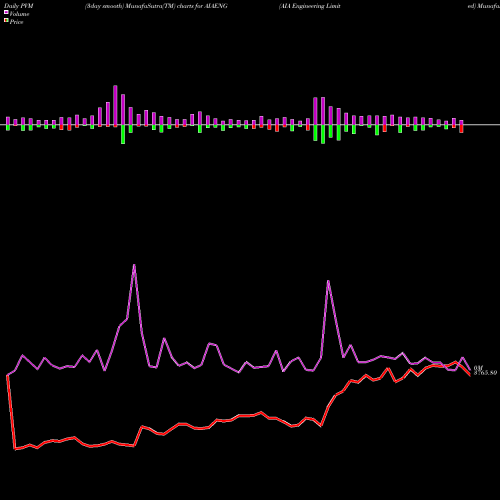500x500 pixels.
Task: Click the green-red Price legend swatch
Action: [6, 21]
